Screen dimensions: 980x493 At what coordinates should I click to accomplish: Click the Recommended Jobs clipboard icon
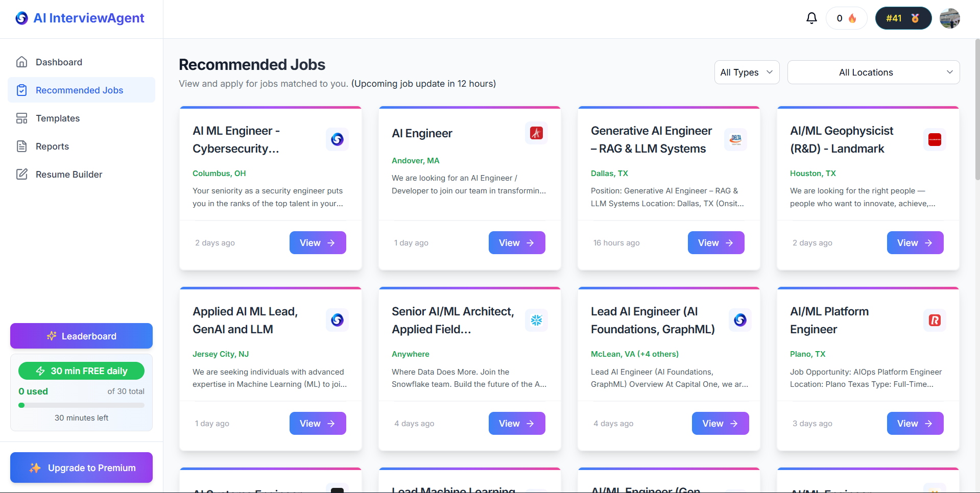coord(21,90)
